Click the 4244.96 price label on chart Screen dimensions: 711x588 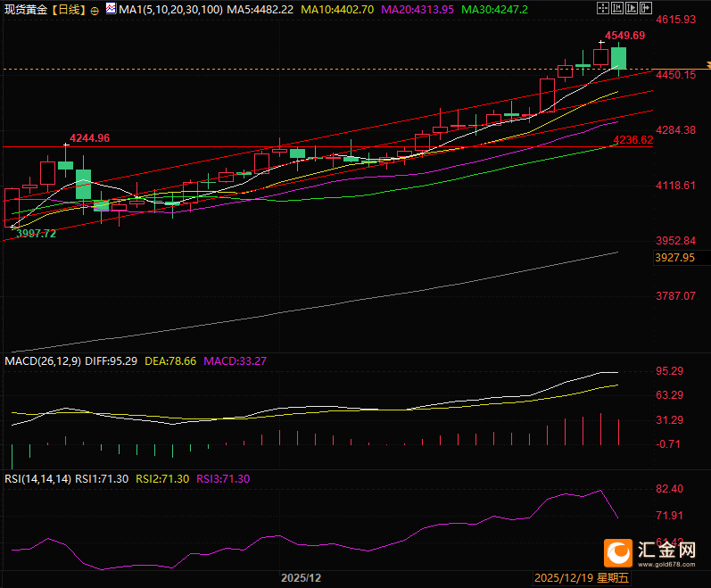90,138
